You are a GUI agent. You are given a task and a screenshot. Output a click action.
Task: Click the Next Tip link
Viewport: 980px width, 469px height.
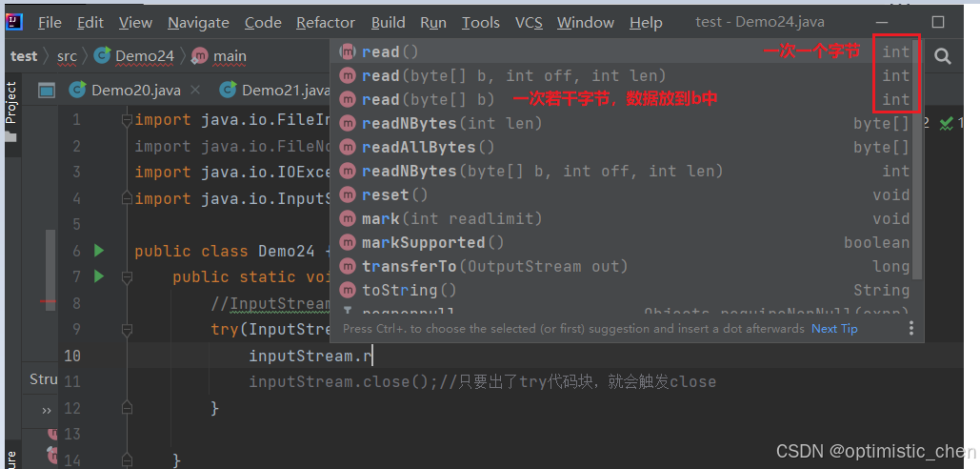[x=834, y=328]
